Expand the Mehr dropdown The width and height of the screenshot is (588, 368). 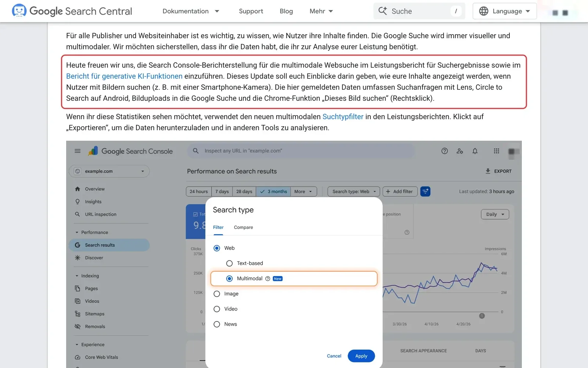(321, 11)
